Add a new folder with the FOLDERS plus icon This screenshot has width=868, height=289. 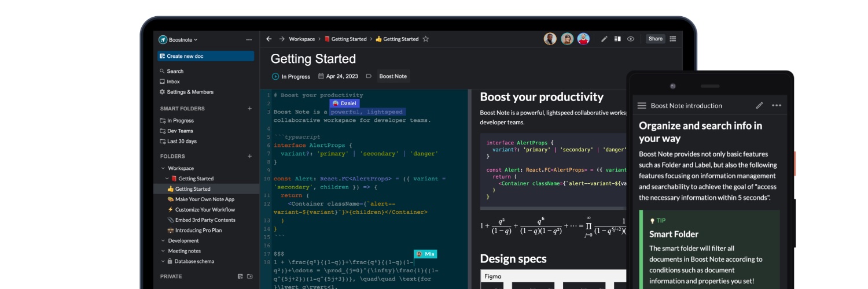[250, 156]
